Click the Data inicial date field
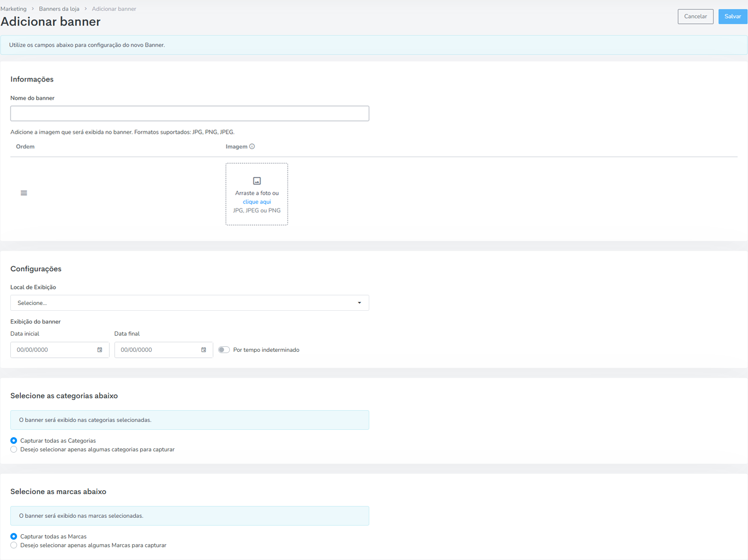This screenshot has height=560, width=748. (60, 350)
